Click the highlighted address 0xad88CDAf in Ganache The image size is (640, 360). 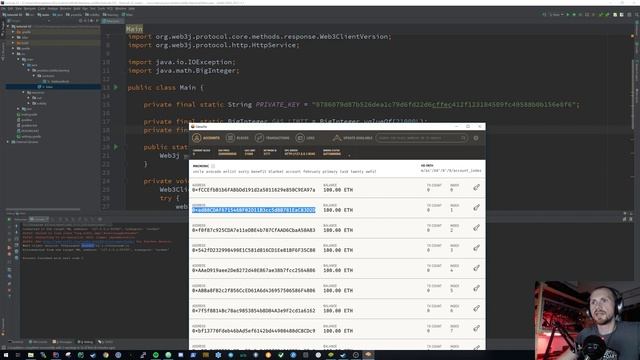coord(253,210)
